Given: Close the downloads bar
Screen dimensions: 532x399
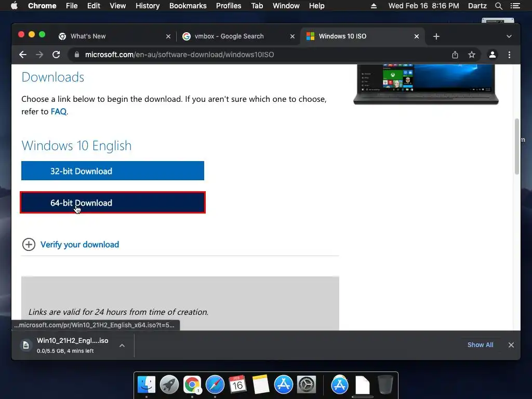Looking at the screenshot, I should (x=511, y=345).
